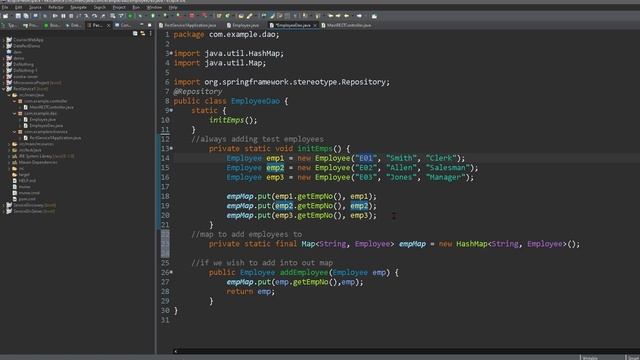Image resolution: width=640 pixels, height=360 pixels.
Task: Click line number 31 in the gutter
Action: click(164, 320)
